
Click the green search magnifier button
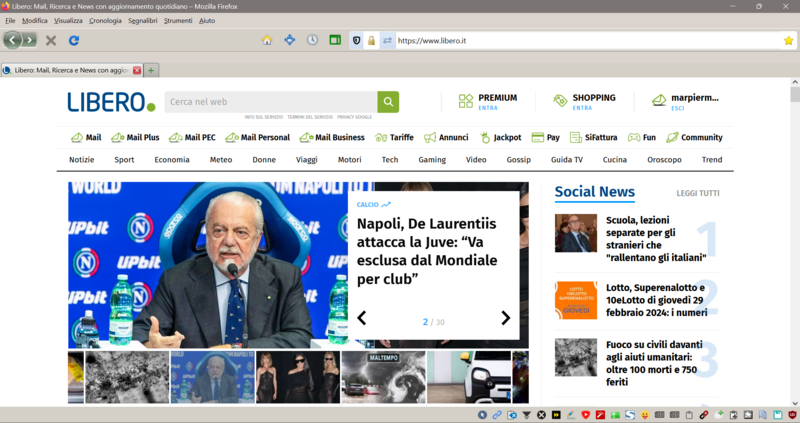click(x=388, y=102)
